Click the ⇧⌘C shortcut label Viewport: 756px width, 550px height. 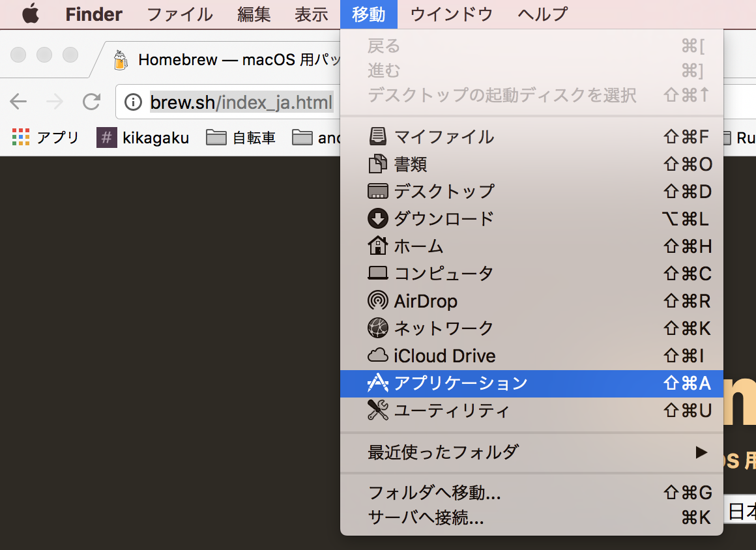688,274
